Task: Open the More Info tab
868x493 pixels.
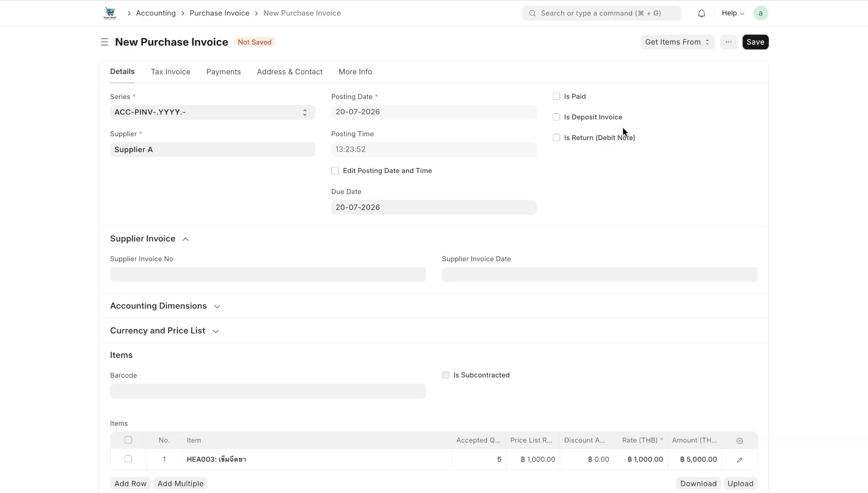Action: (x=355, y=72)
